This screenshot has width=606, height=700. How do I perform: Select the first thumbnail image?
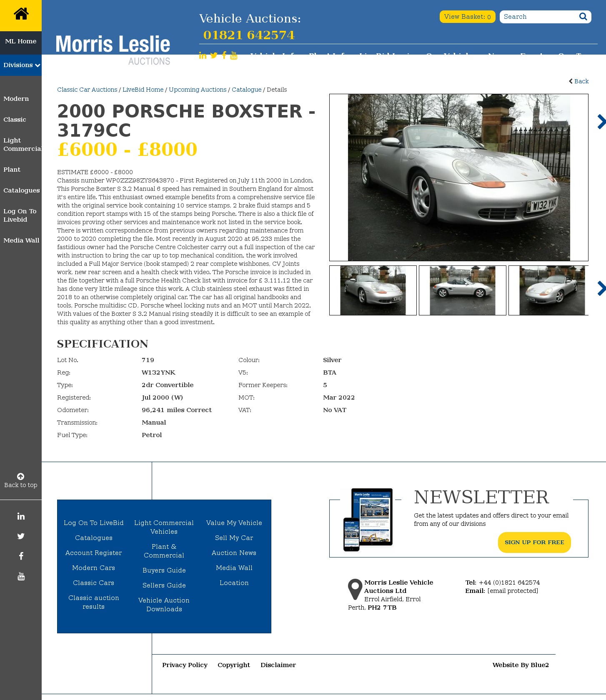(x=373, y=290)
